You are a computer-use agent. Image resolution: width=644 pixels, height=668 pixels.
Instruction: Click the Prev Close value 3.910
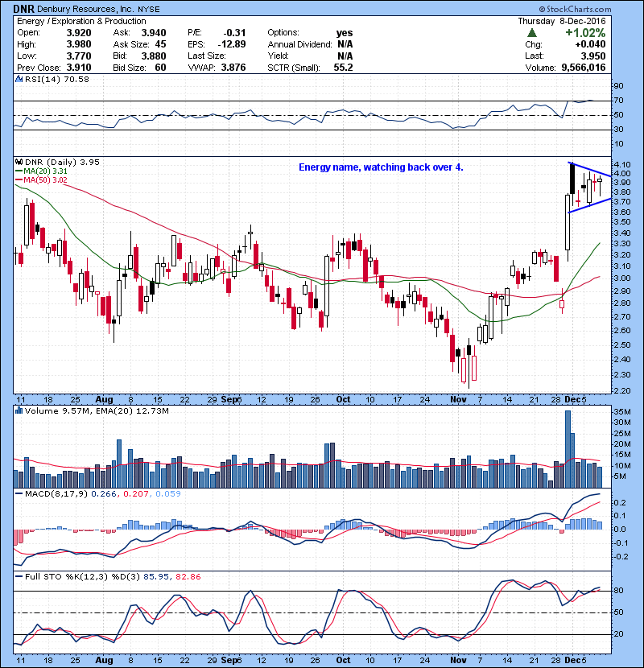[79, 68]
